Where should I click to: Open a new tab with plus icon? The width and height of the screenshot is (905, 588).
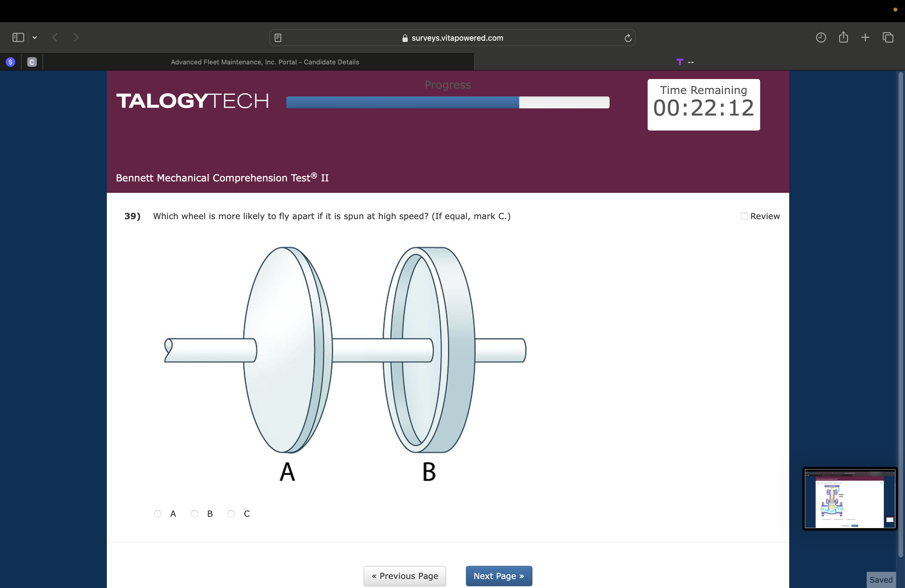point(865,37)
